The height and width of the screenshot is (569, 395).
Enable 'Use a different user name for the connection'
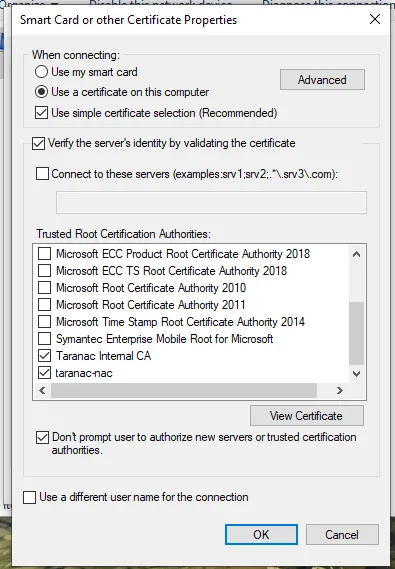point(29,497)
